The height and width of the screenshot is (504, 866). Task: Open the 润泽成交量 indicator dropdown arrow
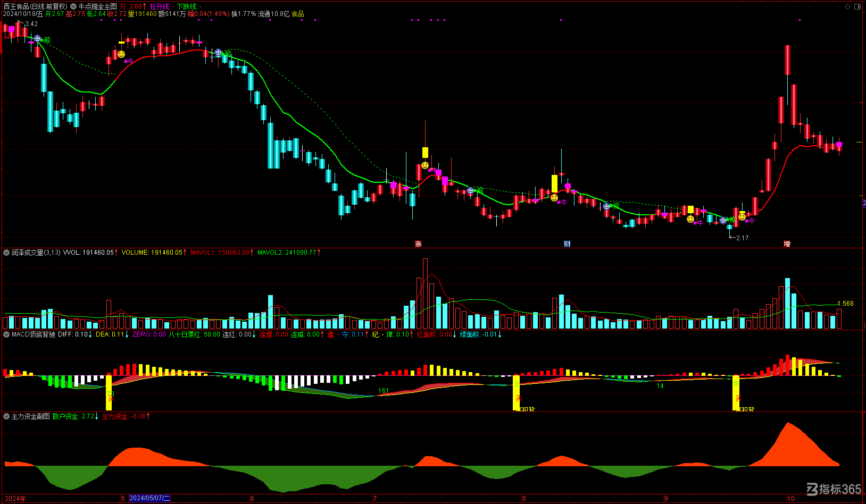pos(6,253)
